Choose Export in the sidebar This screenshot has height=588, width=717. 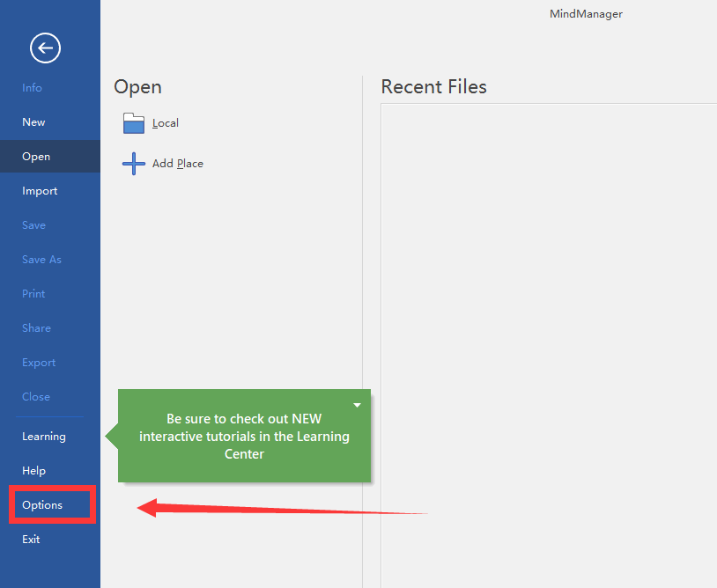(39, 363)
